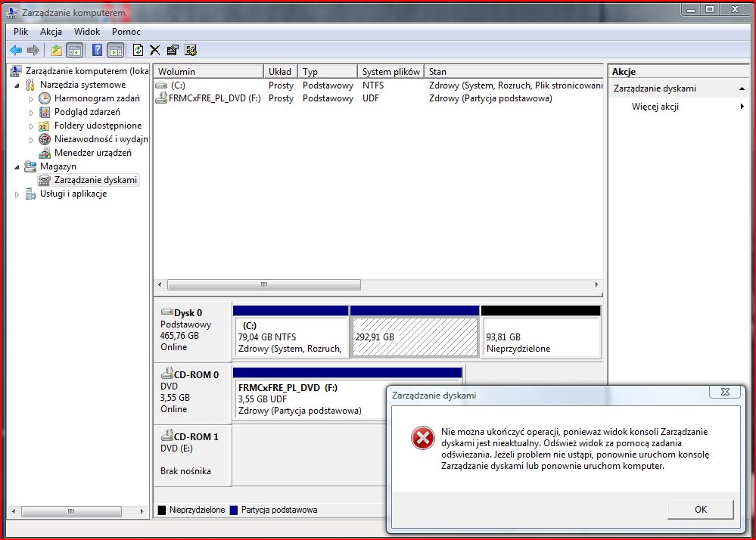
Task: Click the root Zarządzanie komputerem computer icon
Action: click(x=16, y=71)
